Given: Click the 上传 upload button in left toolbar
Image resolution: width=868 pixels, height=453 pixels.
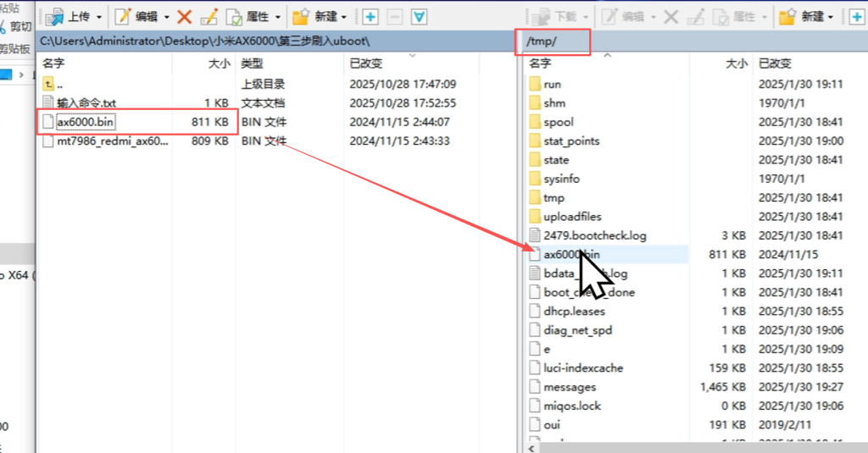Looking at the screenshot, I should (x=67, y=17).
